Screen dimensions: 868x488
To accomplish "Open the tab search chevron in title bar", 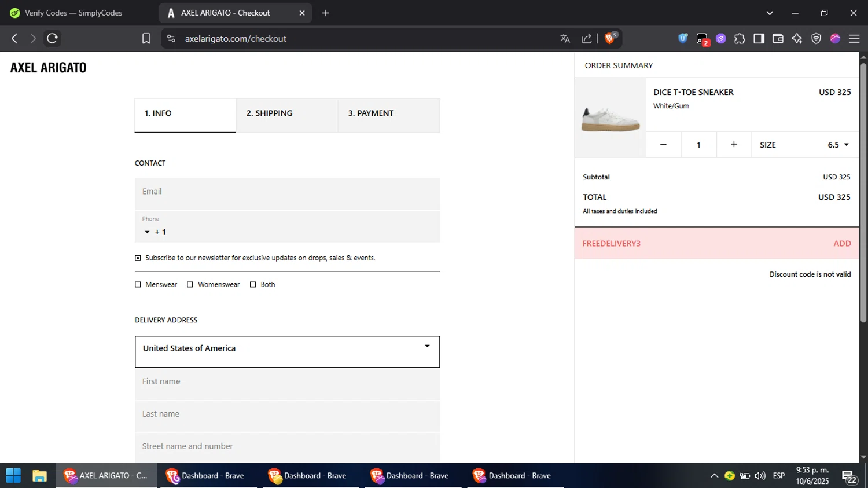I will 770,13.
